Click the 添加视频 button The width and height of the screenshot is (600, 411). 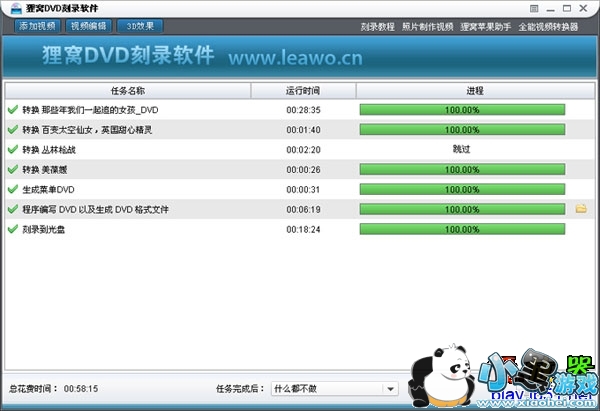(37, 26)
